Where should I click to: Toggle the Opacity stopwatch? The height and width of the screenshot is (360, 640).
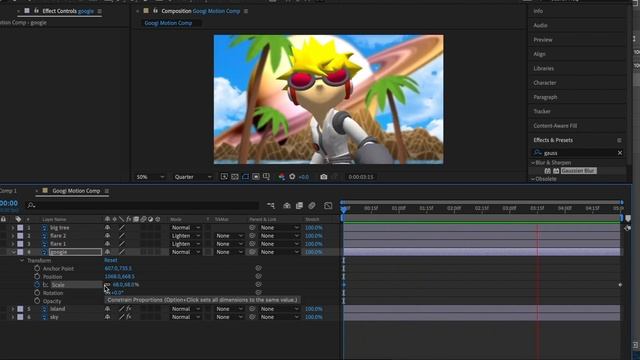click(37, 301)
